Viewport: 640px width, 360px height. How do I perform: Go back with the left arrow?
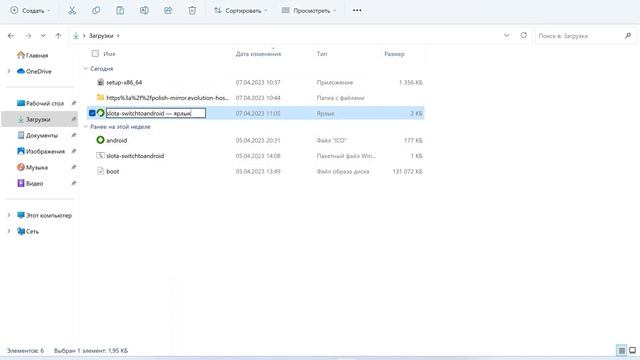[x=11, y=36]
